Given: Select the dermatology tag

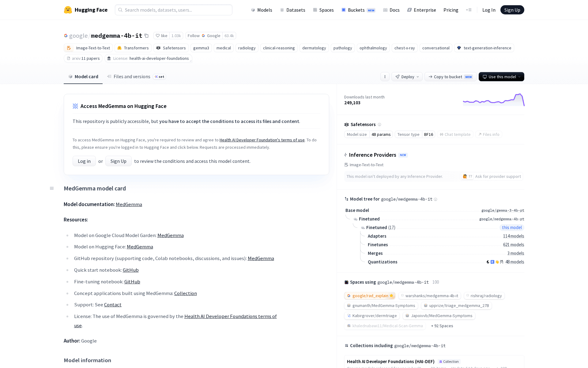Looking at the screenshot, I should [x=314, y=48].
